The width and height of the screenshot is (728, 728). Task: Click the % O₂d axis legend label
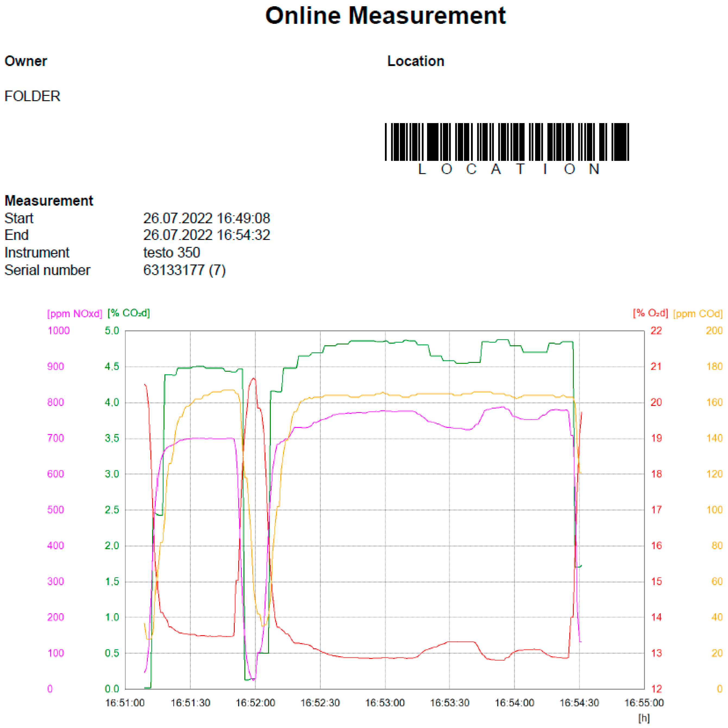pos(650,313)
